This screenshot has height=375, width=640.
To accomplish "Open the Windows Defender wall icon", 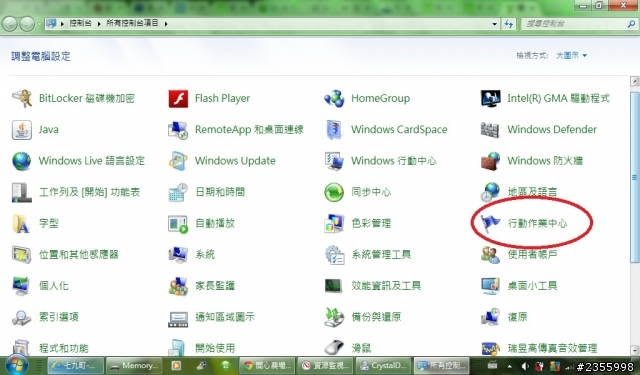I will 490,130.
